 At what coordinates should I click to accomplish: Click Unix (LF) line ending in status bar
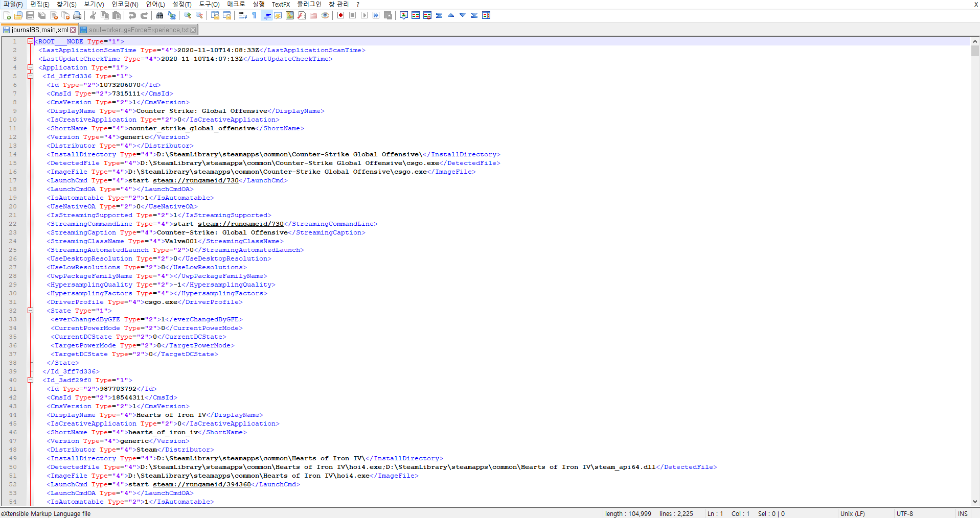tap(853, 514)
